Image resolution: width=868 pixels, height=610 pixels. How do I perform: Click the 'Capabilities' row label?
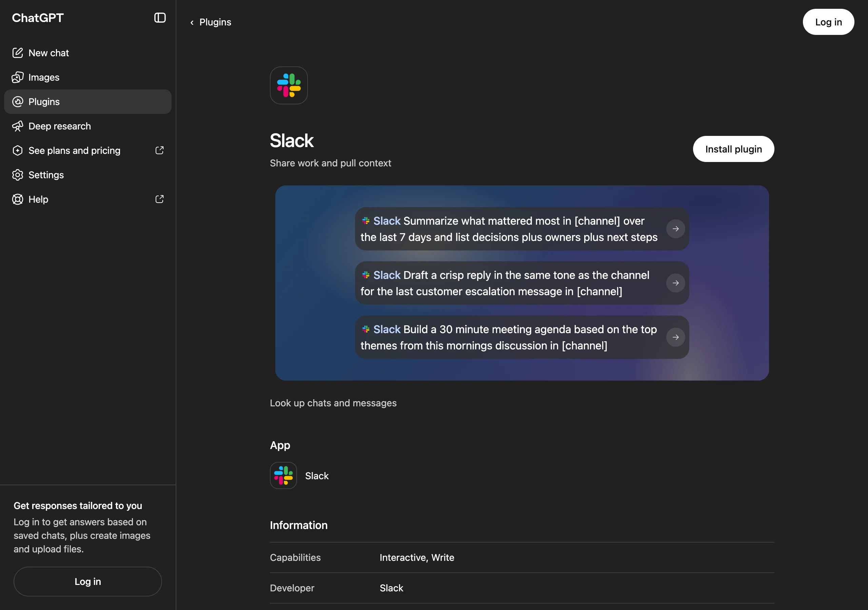(295, 557)
